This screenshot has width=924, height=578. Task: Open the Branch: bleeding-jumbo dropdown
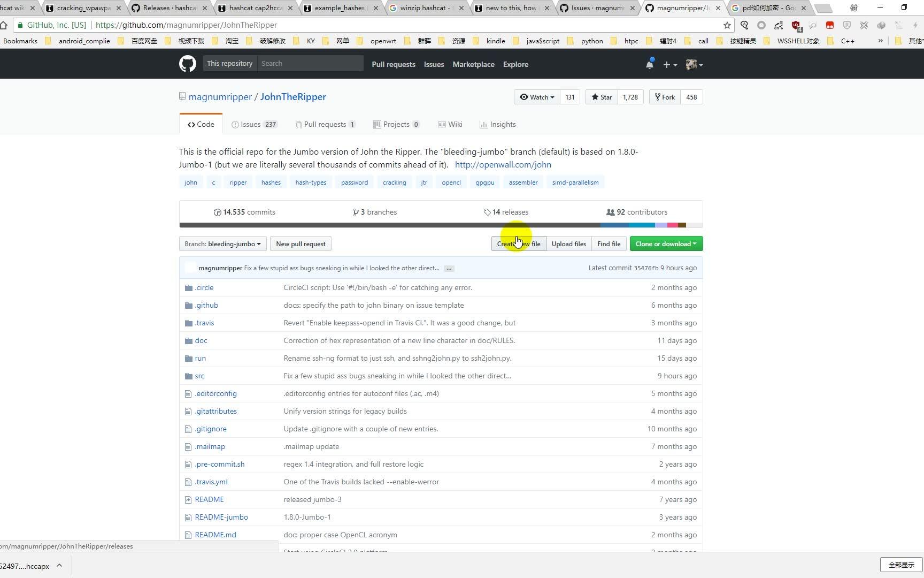tap(222, 244)
